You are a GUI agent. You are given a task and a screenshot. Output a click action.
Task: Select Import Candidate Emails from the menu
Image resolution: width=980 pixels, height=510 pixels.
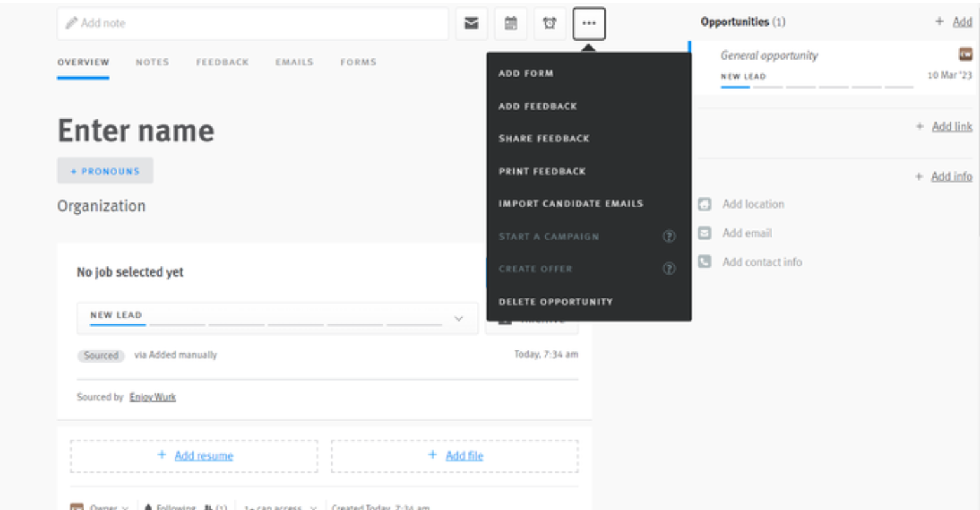coord(571,203)
